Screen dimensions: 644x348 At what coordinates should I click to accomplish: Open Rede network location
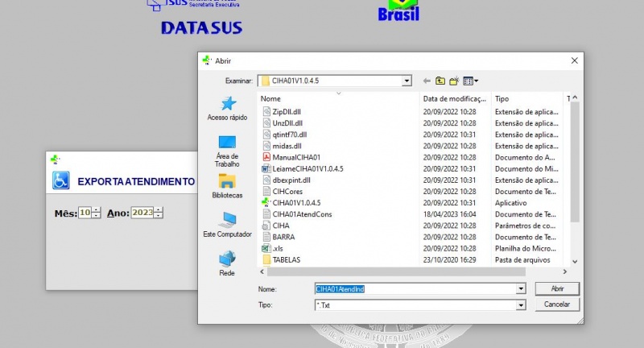click(x=227, y=262)
